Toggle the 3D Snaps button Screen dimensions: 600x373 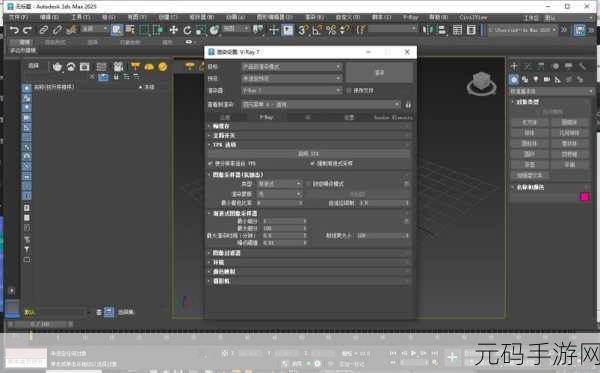[x=302, y=30]
